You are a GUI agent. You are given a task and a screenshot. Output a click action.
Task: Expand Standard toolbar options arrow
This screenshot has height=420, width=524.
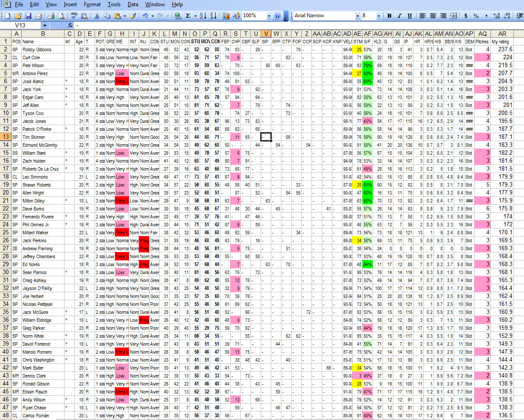286,16
